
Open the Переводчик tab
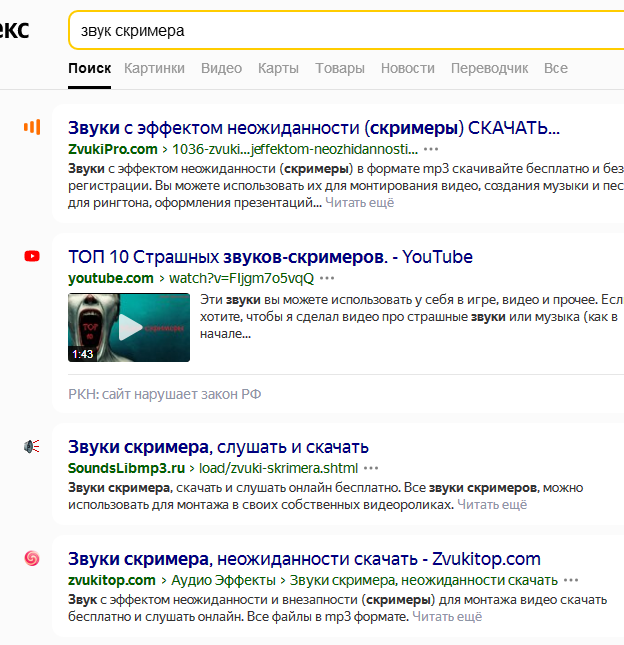coord(489,68)
